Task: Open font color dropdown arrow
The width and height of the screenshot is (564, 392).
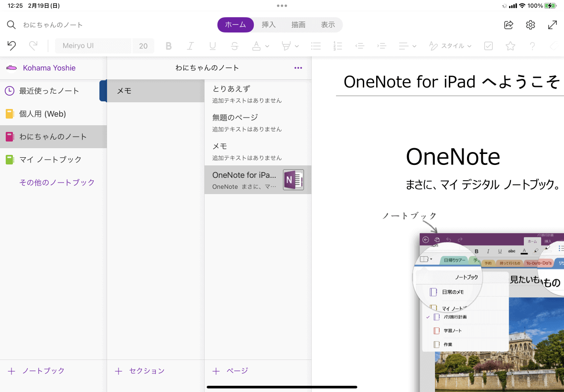Action: 267,46
